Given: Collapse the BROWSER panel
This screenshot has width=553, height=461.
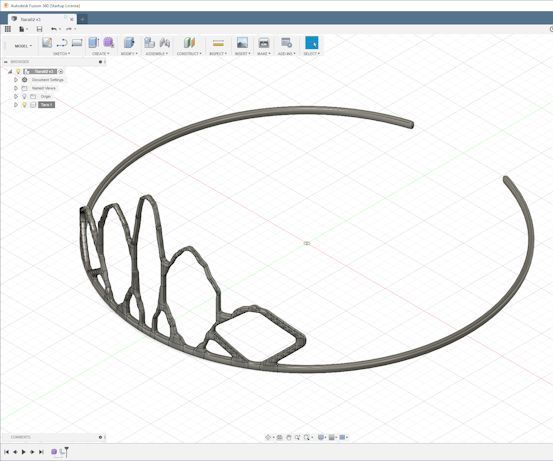Looking at the screenshot, I should click(x=6, y=62).
